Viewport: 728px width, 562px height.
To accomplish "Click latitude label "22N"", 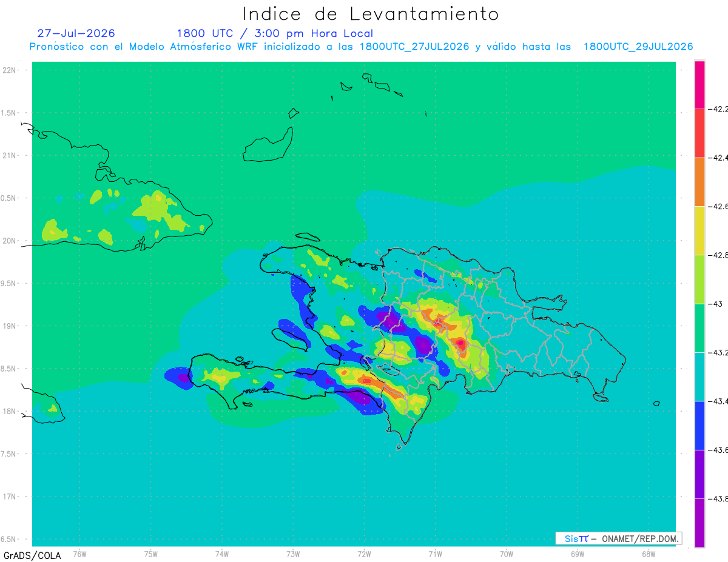I will click(10, 70).
